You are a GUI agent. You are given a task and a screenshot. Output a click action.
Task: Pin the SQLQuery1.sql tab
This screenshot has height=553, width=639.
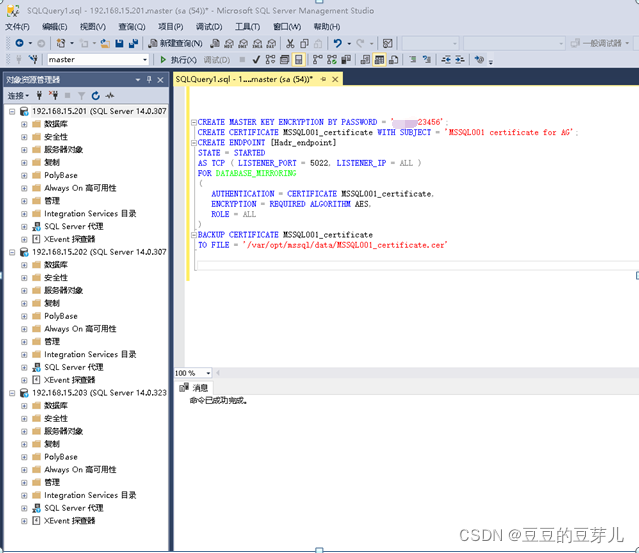click(x=323, y=79)
